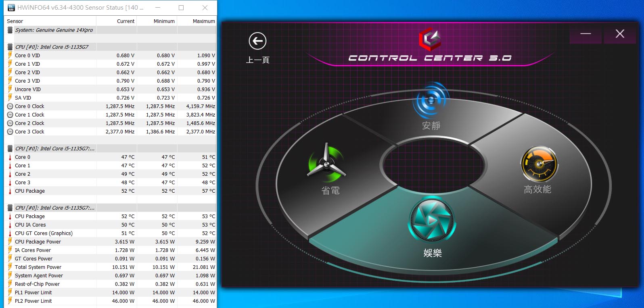Image resolution: width=644 pixels, height=308 pixels.
Task: Select the CPU [#0]: Intel Core i5-1135G7 header row
Action: (111, 47)
